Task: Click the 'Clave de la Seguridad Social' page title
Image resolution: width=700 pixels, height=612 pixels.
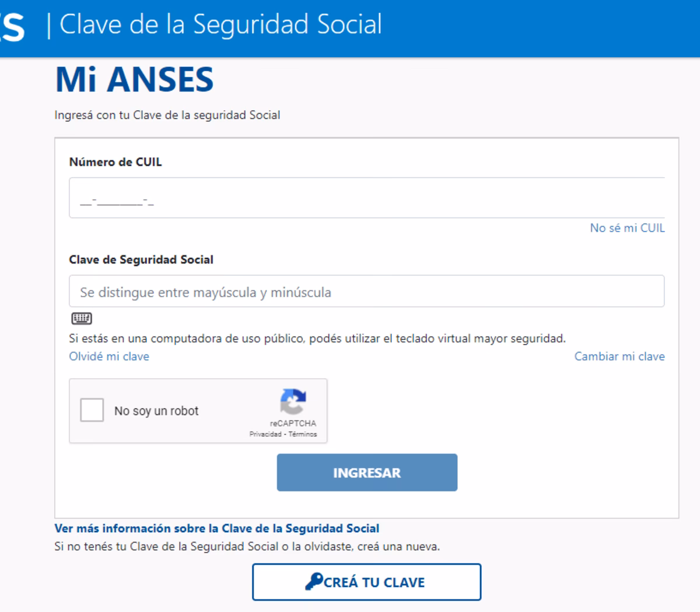Action: pyautogui.click(x=222, y=25)
